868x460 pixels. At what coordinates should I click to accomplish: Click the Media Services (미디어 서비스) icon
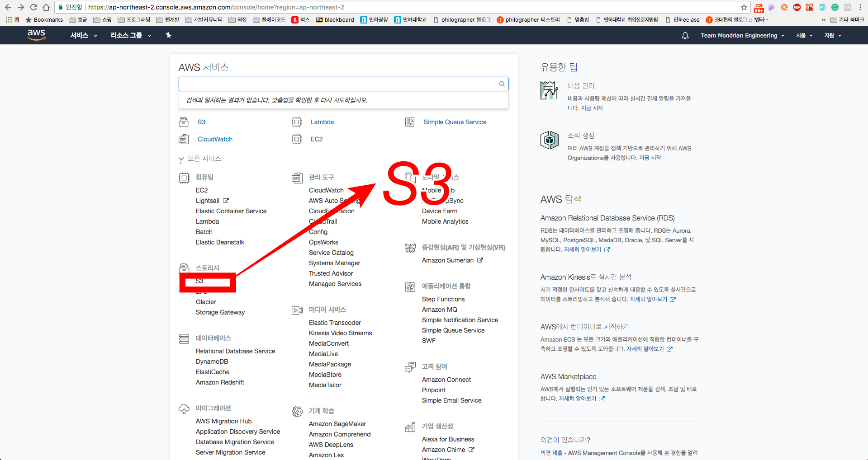point(297,310)
